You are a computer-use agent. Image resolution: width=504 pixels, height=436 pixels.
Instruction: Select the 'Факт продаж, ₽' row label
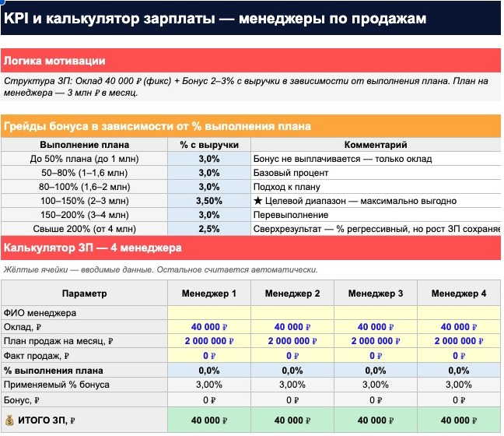click(x=84, y=356)
